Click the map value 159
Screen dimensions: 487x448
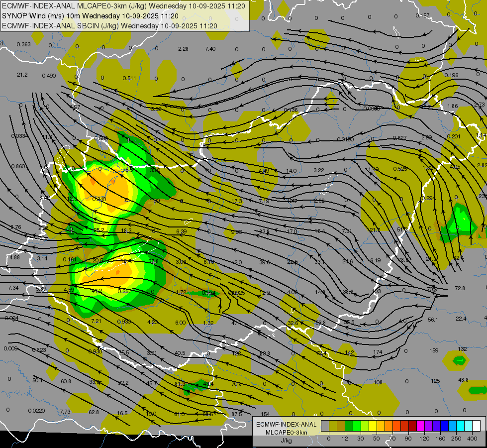pyautogui.click(x=434, y=350)
